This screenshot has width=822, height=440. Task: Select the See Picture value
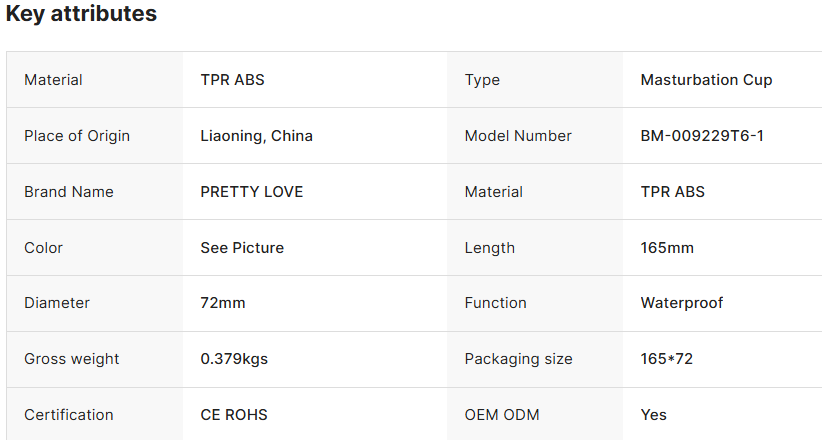coord(242,248)
